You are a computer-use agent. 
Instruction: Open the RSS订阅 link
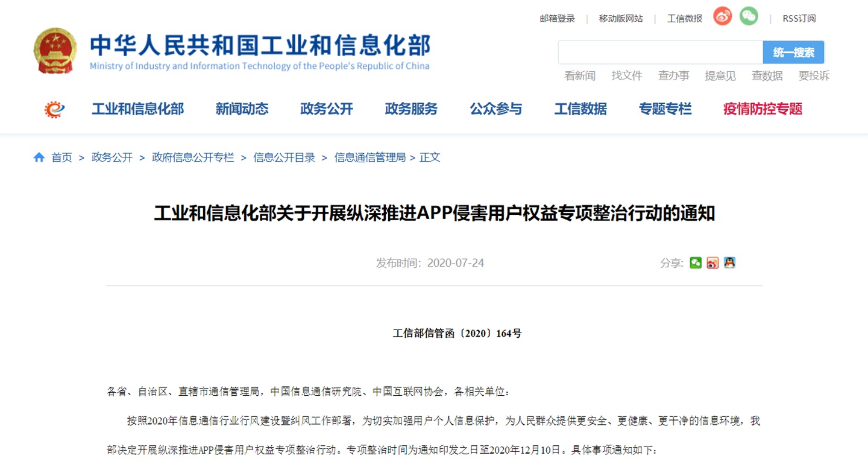tap(799, 19)
